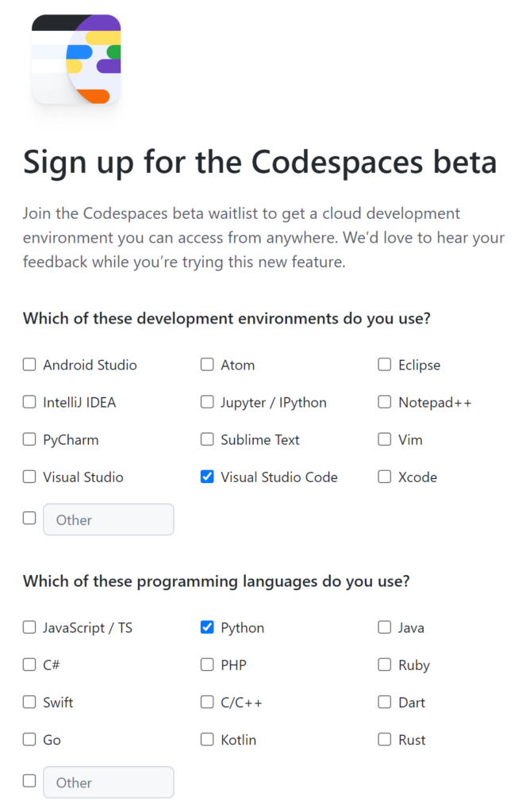The width and height of the screenshot is (526, 812).
Task: Enable the PyCharm checkbox
Action: point(29,439)
